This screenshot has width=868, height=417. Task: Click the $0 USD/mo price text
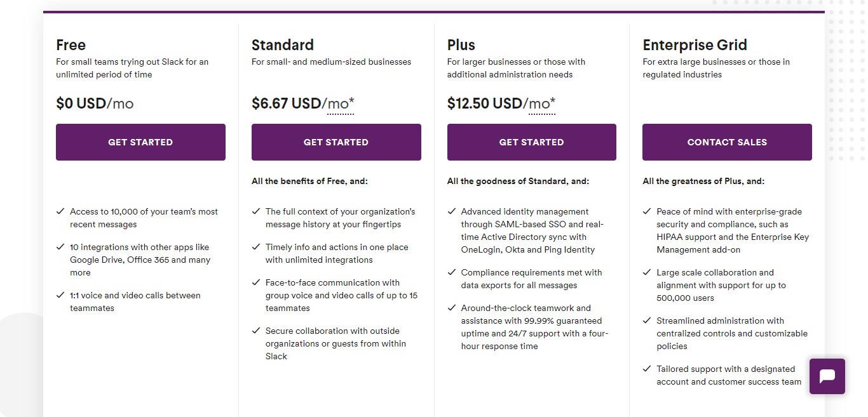[95, 103]
